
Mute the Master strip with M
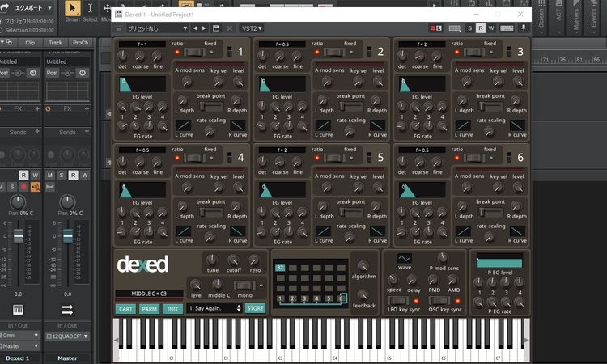(50, 176)
